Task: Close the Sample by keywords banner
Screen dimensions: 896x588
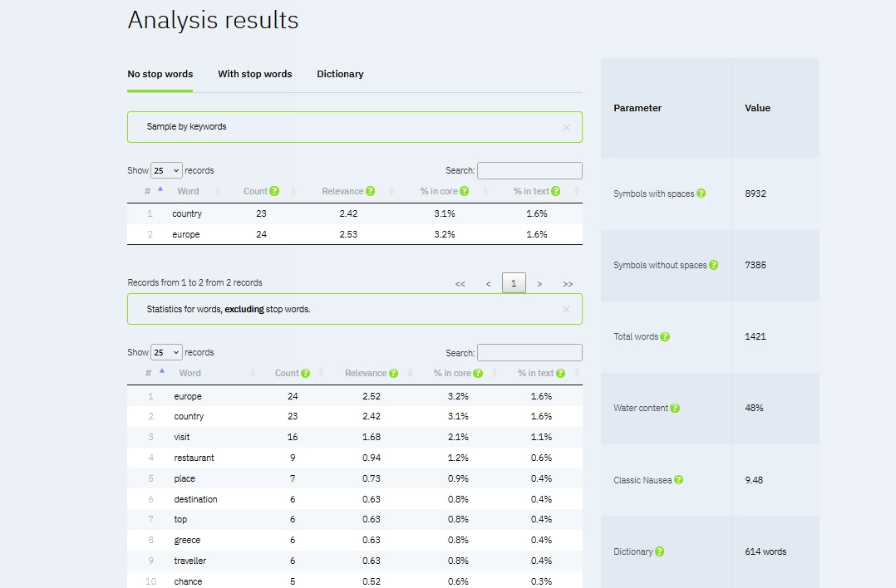Action: pos(566,127)
